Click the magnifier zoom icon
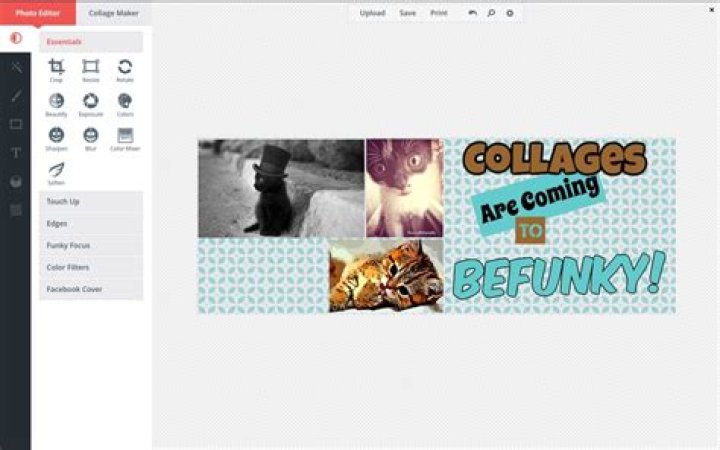 (491, 13)
